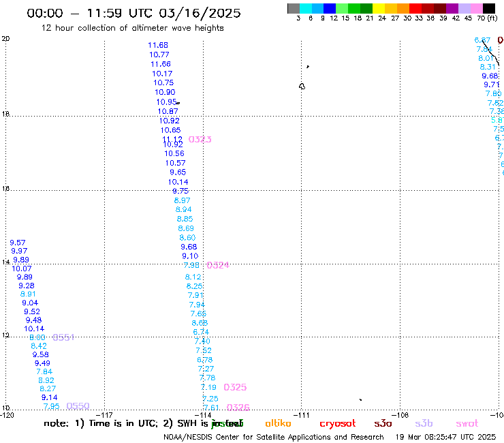The image size is (504, 443).
Task: Click the pink swot time label 0326
Action: click(238, 408)
